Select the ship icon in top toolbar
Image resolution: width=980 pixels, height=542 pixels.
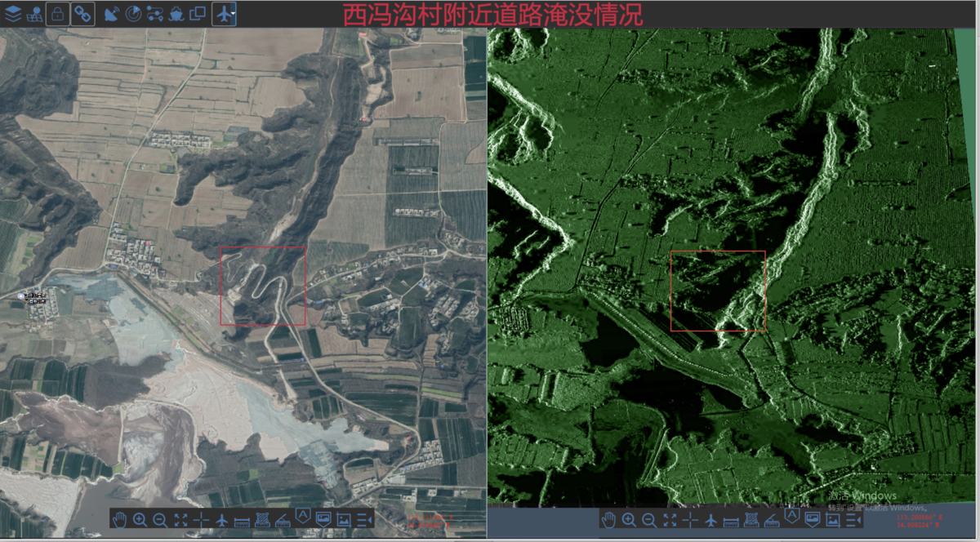click(x=176, y=15)
